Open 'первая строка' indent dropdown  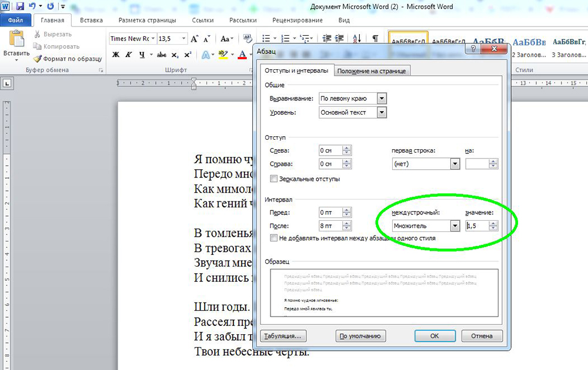click(x=455, y=164)
